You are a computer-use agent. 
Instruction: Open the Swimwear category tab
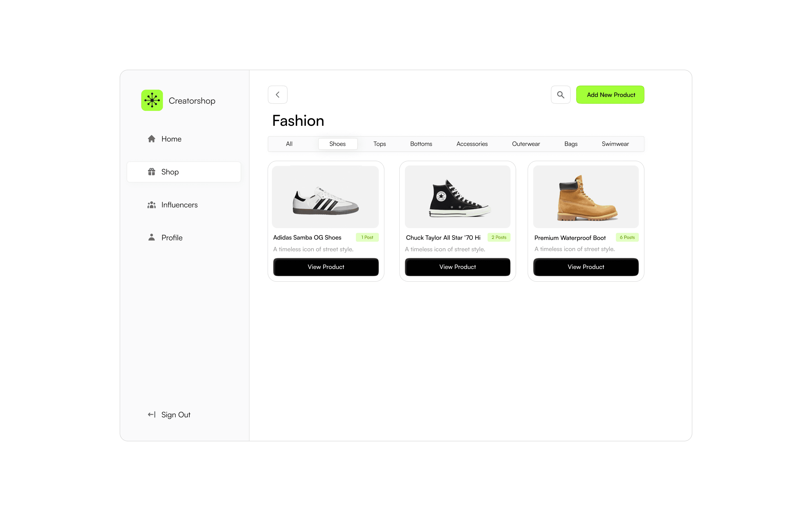(x=615, y=144)
